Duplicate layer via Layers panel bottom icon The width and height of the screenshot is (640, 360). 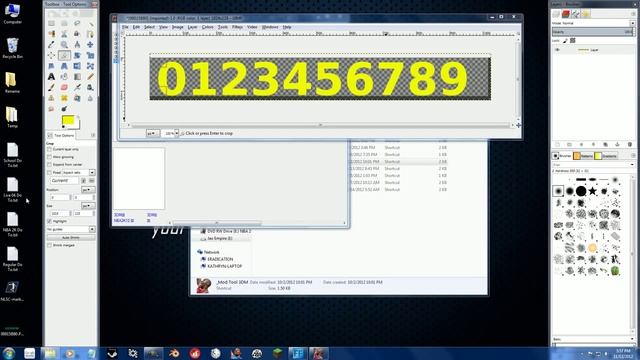[605, 144]
